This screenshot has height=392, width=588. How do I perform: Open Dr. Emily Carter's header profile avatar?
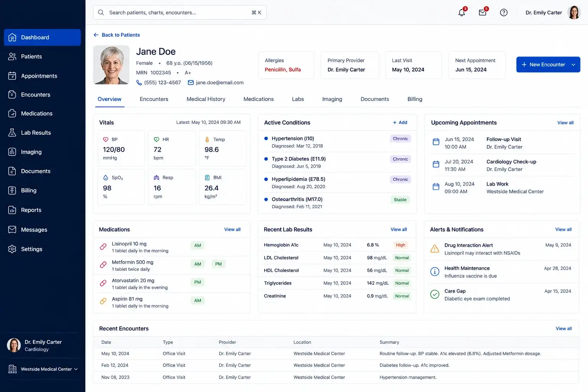(574, 13)
